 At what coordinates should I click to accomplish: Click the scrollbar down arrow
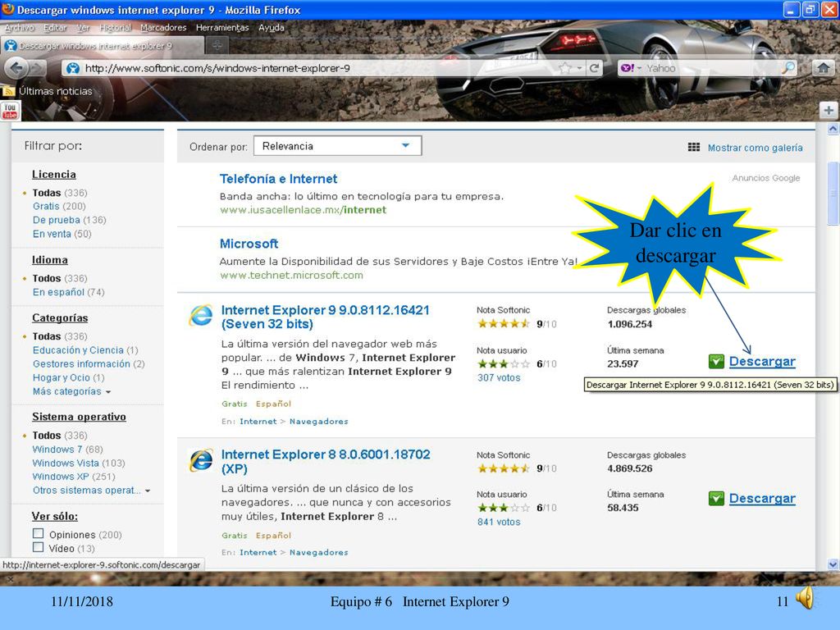tap(833, 564)
